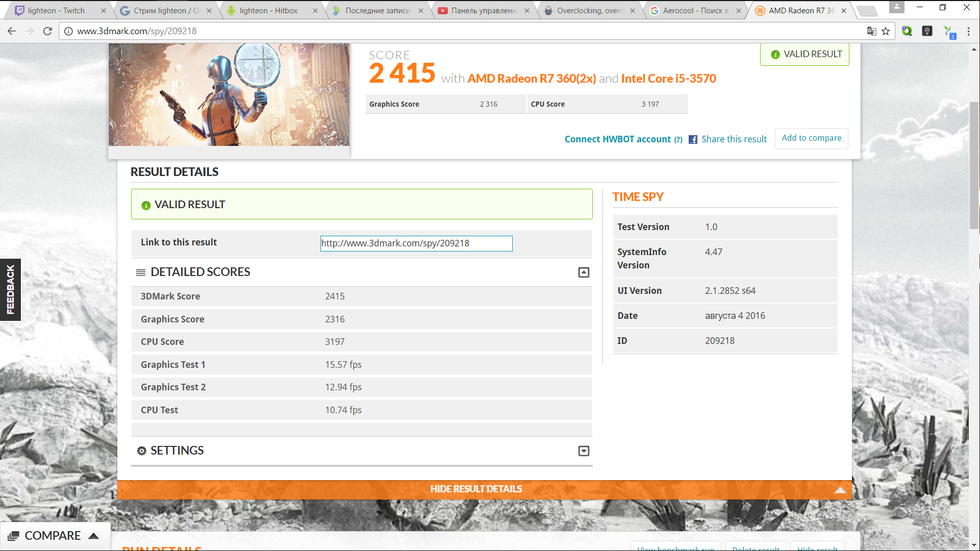Click the UI Version value 2.1.2852 s64

730,291
